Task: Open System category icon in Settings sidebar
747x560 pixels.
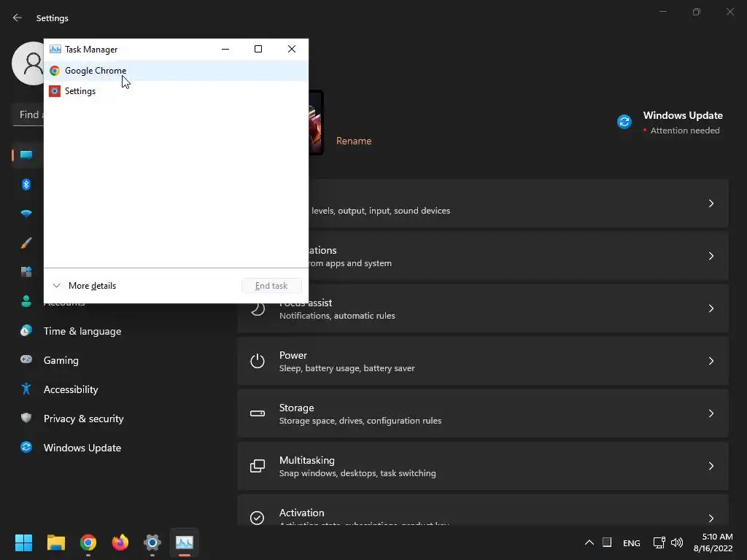Action: tap(26, 155)
